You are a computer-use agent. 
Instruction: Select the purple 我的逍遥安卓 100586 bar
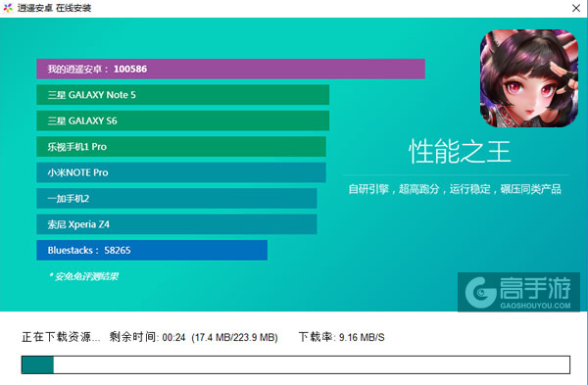(230, 69)
